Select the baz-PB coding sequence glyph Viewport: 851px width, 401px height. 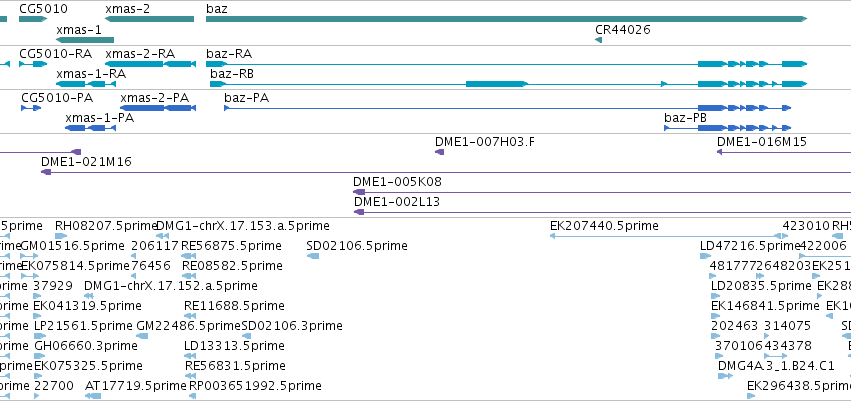tap(727, 128)
